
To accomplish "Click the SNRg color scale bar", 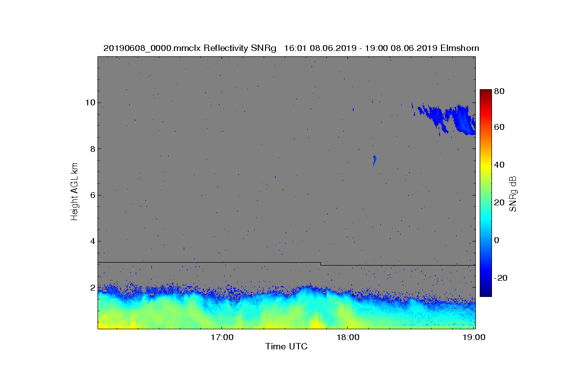I will (486, 193).
